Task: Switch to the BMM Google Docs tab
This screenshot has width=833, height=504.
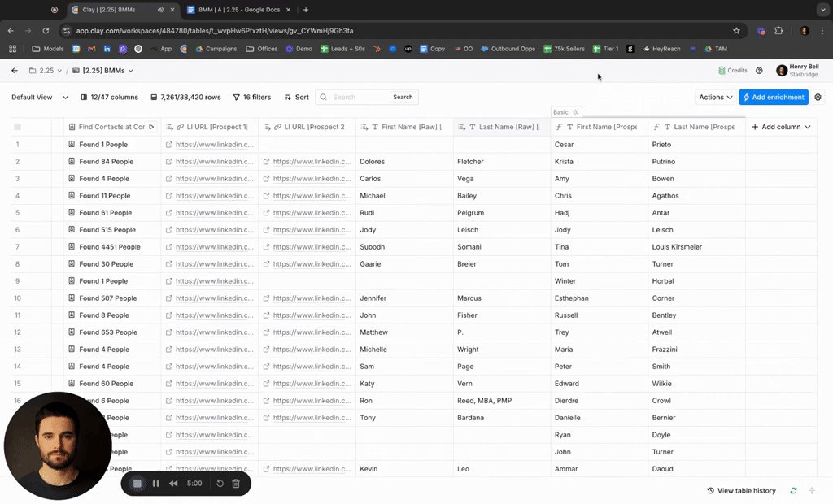Action: tap(238, 10)
